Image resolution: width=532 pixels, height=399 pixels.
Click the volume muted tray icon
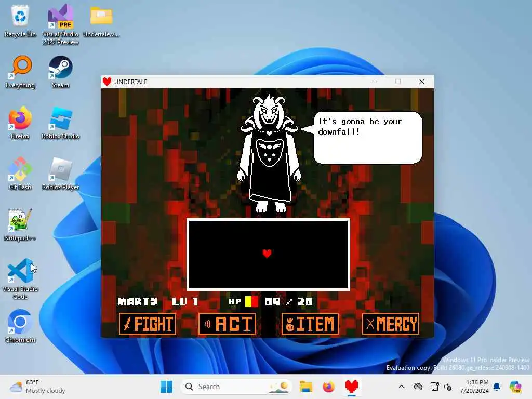click(448, 387)
